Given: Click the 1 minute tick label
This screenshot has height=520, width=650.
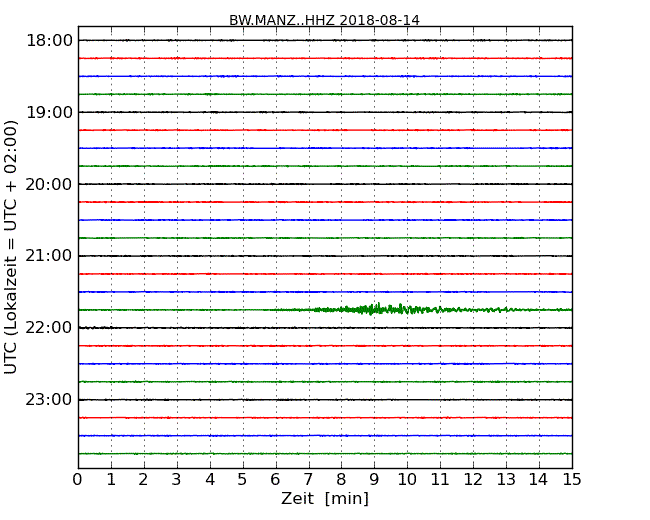Looking at the screenshot, I should (x=111, y=480).
